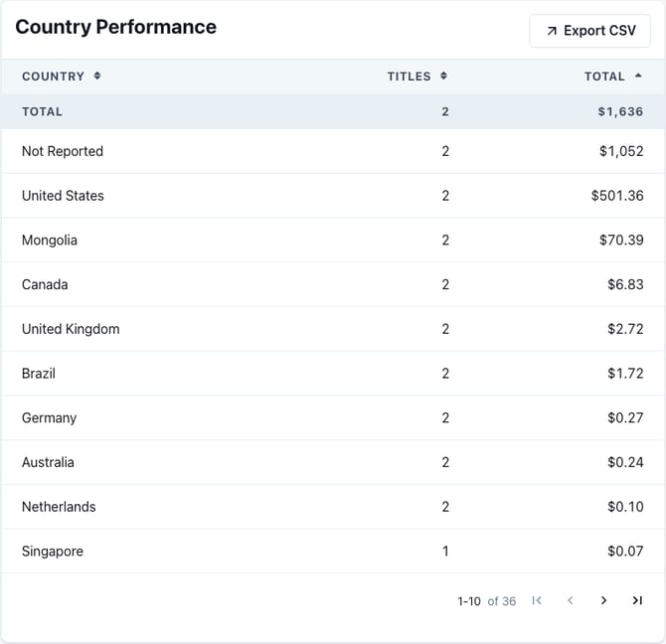Click the $1,636 grand total value
The height and width of the screenshot is (644, 666).
620,111
